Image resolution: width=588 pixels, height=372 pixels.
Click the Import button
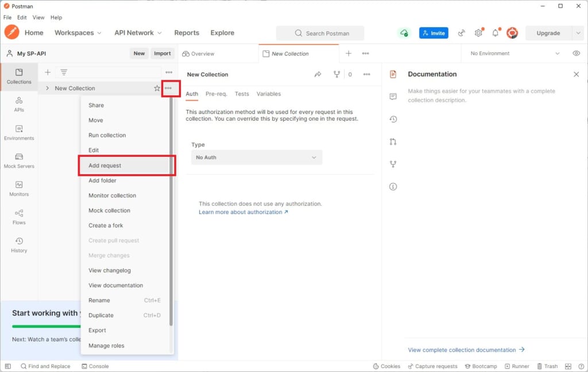point(163,53)
